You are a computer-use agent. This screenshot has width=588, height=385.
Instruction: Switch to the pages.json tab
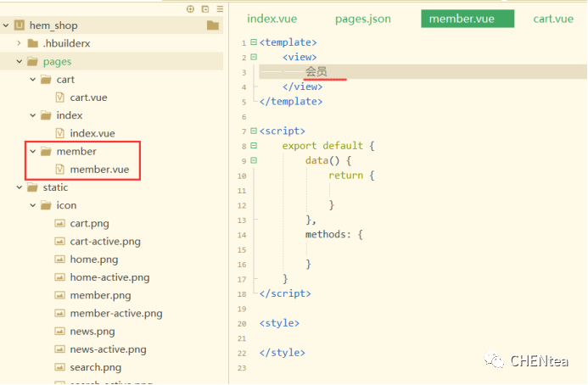point(363,19)
